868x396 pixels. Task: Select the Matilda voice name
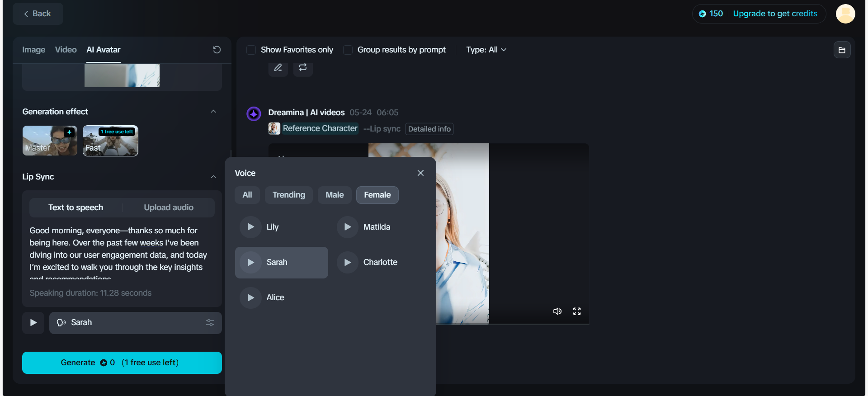[377, 227]
